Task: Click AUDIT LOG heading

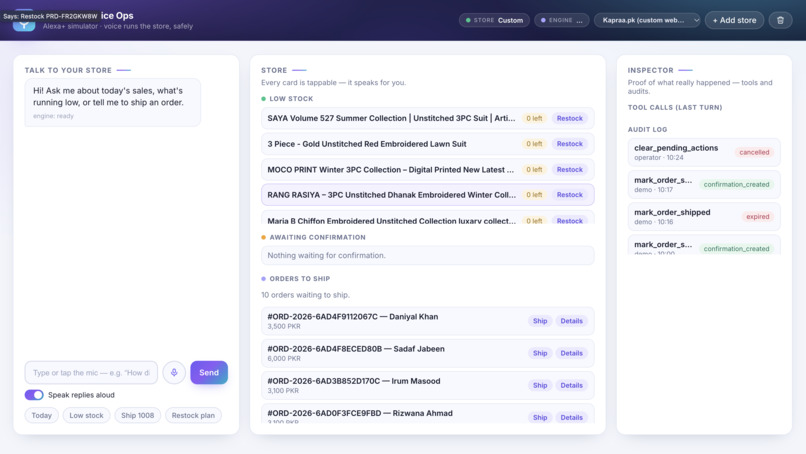Action: (647, 130)
